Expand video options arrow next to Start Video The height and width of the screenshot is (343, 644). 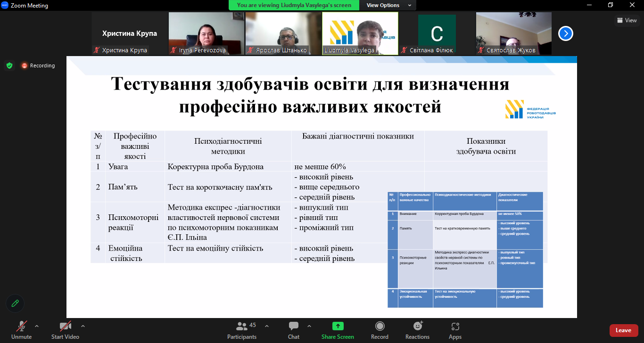(x=83, y=326)
